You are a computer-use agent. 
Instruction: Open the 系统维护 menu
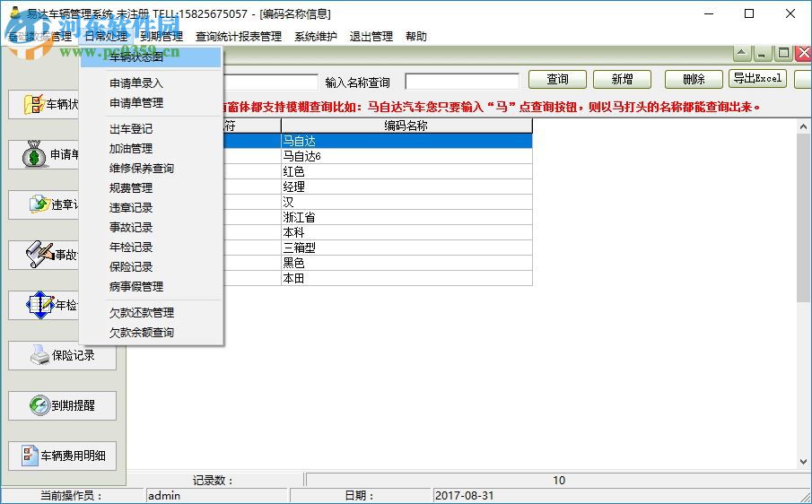[316, 36]
